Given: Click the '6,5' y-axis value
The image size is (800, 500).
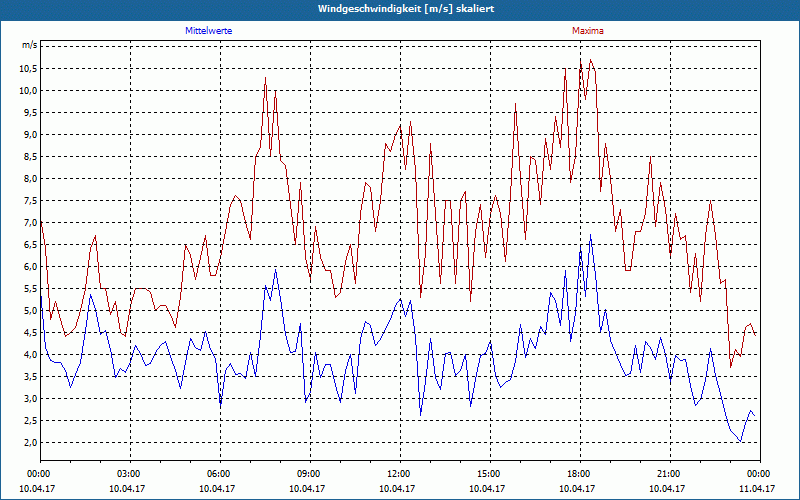Looking at the screenshot, I should tap(30, 244).
